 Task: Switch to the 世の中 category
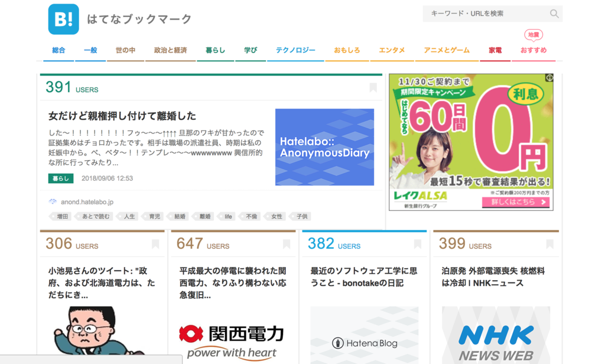pos(125,50)
